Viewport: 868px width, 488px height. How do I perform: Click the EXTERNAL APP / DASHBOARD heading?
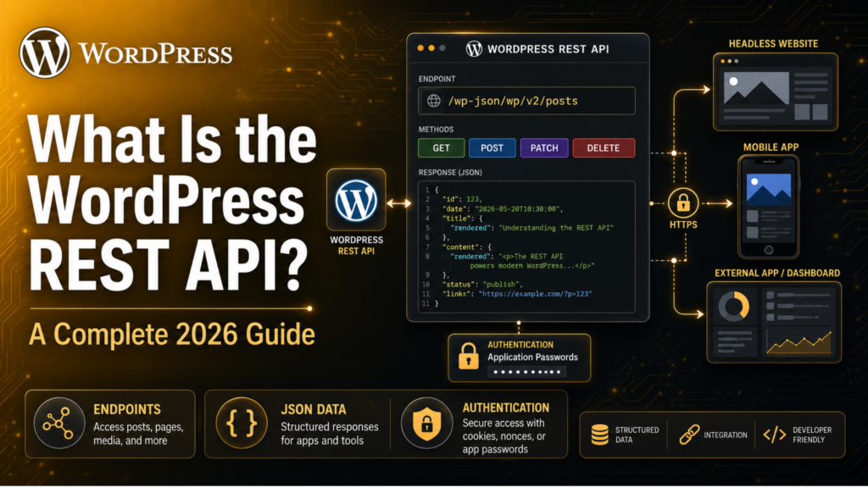click(777, 273)
